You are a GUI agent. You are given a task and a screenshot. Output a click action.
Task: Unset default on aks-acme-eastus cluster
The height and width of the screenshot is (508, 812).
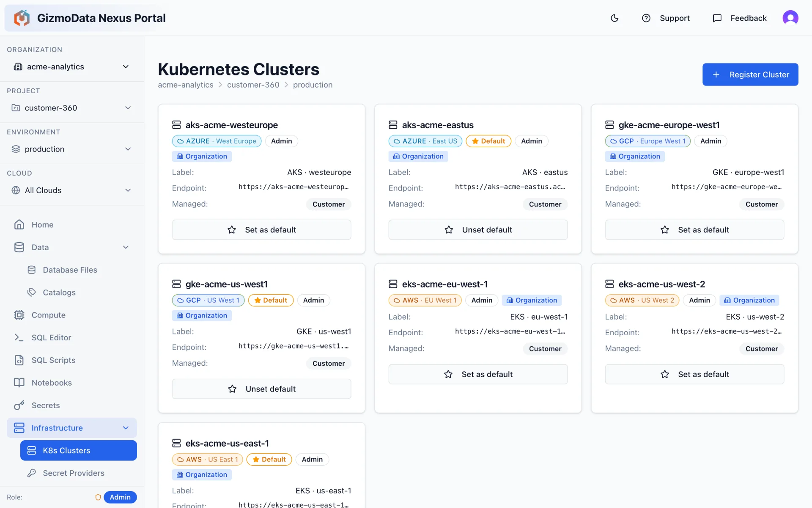[478, 230]
